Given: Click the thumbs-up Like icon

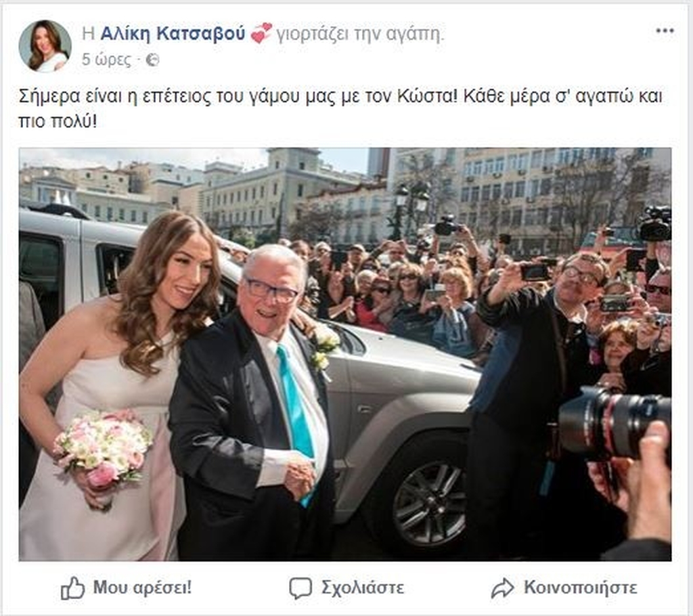Looking at the screenshot, I should 72,588.
